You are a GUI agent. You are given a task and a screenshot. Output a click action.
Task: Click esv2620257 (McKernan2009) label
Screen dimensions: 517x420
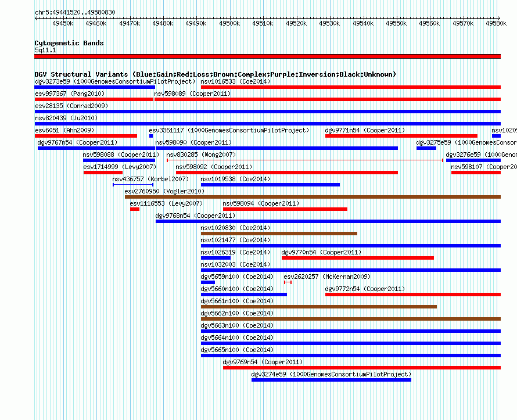coord(328,277)
